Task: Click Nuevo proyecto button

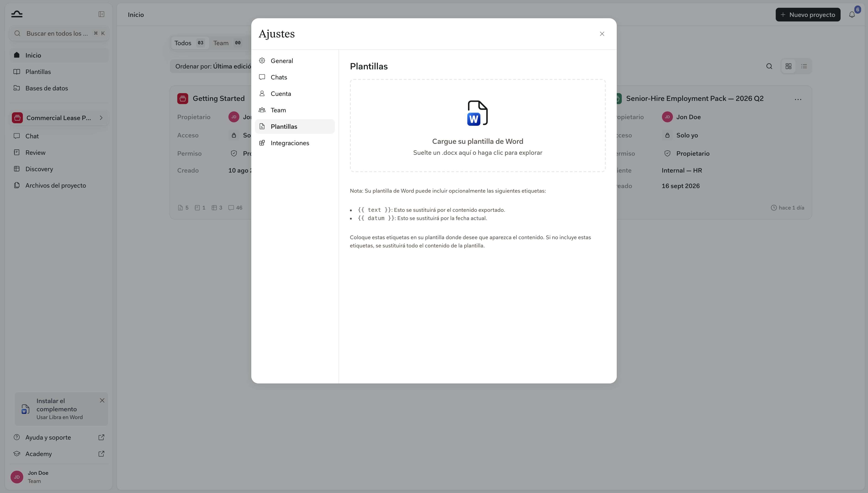Action: 808,15
